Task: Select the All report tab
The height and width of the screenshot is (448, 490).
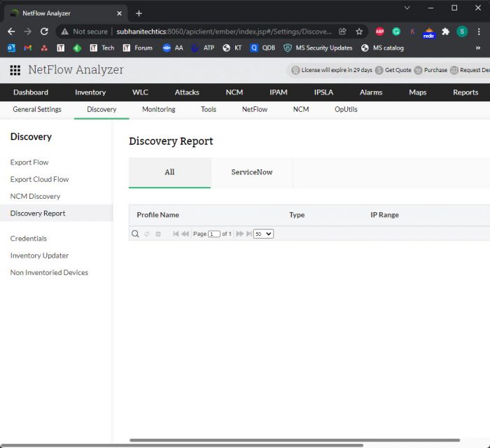Action: coord(169,172)
